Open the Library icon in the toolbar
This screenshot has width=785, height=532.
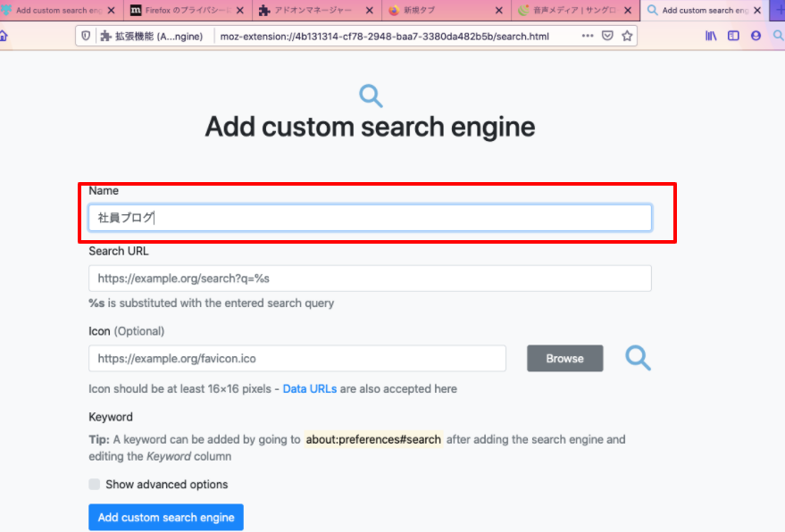(711, 37)
